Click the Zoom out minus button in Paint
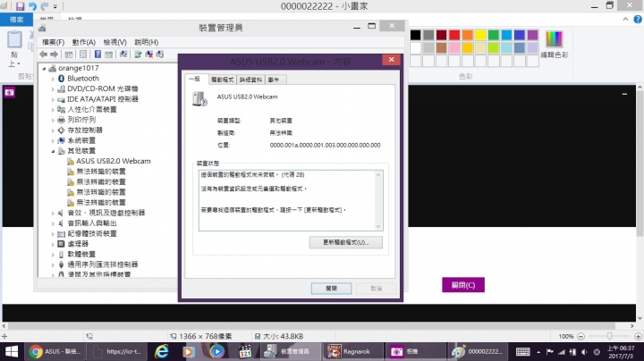Image resolution: width=644 pixels, height=361 pixels. 580,336
